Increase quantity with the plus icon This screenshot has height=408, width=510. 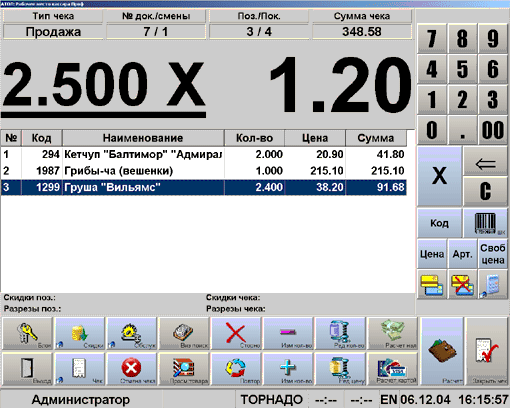[288, 369]
